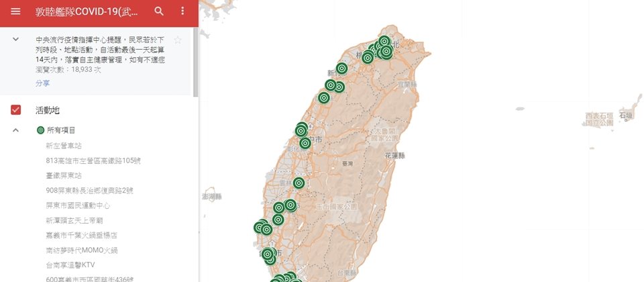Select 新潭頭玄天上帝廟 in the list
644x282 pixels.
pyautogui.click(x=74, y=220)
